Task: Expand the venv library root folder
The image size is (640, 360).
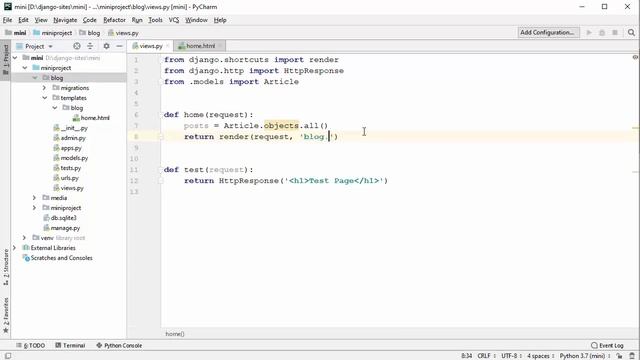Action: coord(24,238)
